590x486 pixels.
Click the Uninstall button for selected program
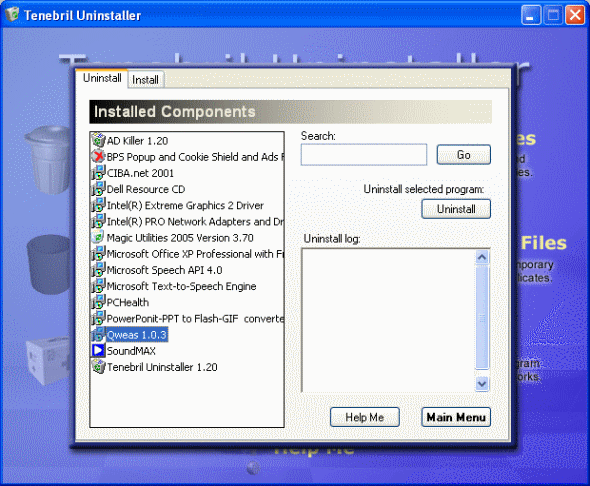pyautogui.click(x=456, y=209)
